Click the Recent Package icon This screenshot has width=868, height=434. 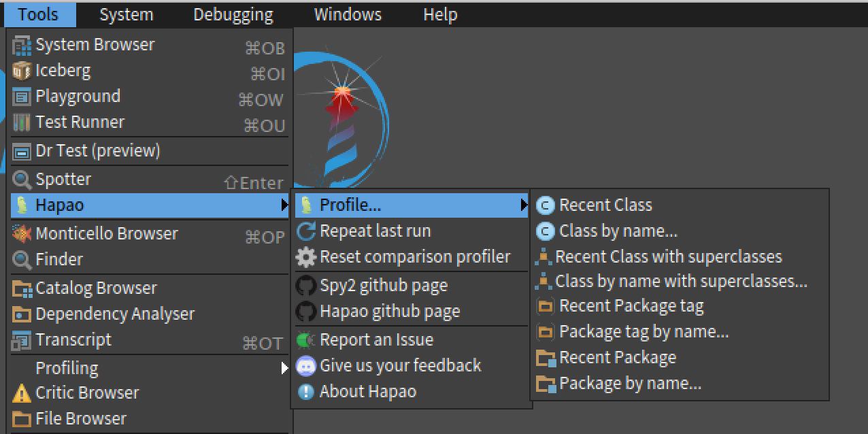546,358
